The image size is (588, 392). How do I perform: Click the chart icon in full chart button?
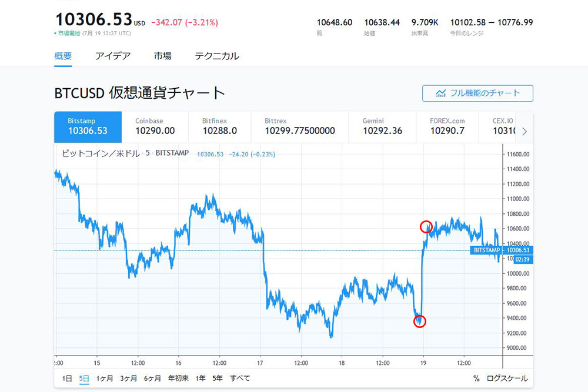click(x=440, y=93)
